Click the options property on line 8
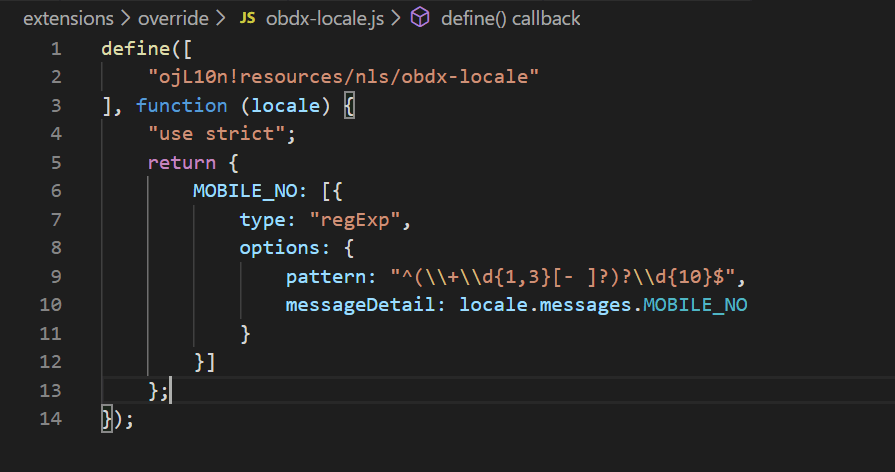 point(279,248)
